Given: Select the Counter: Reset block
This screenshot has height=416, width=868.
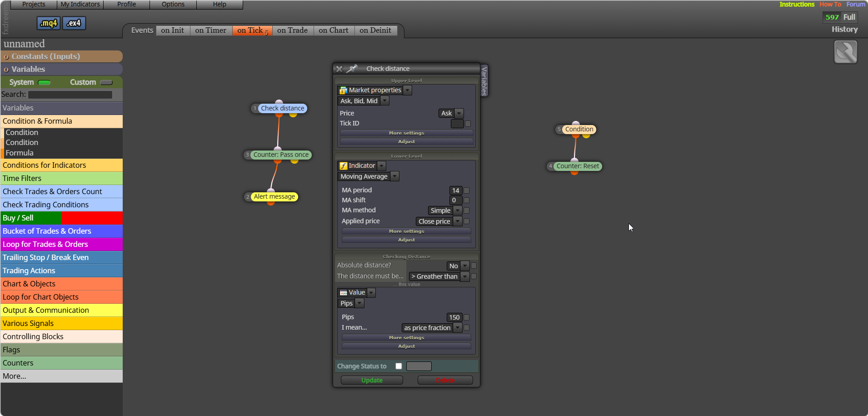Looking at the screenshot, I should point(578,166).
